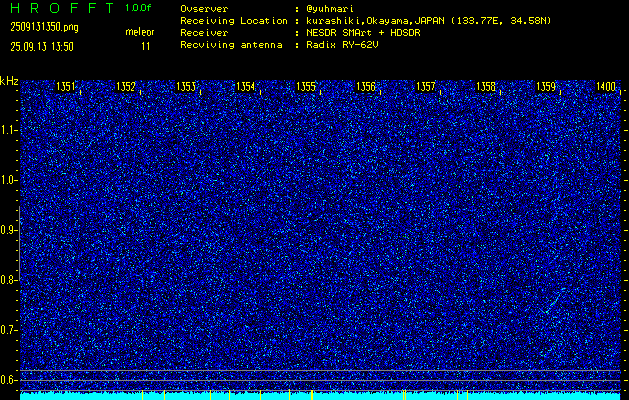Click the kHz axis unit label
Screen dimensions: 629x400
tap(9, 81)
